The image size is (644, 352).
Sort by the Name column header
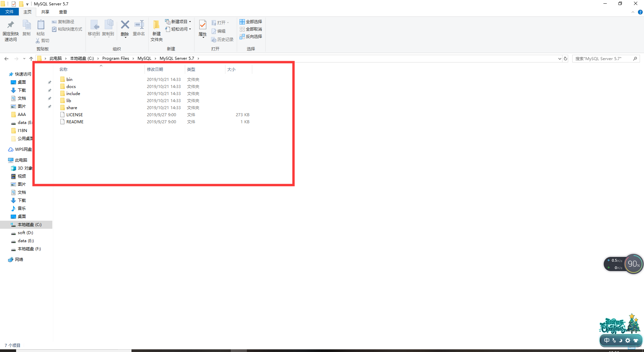[x=63, y=70]
